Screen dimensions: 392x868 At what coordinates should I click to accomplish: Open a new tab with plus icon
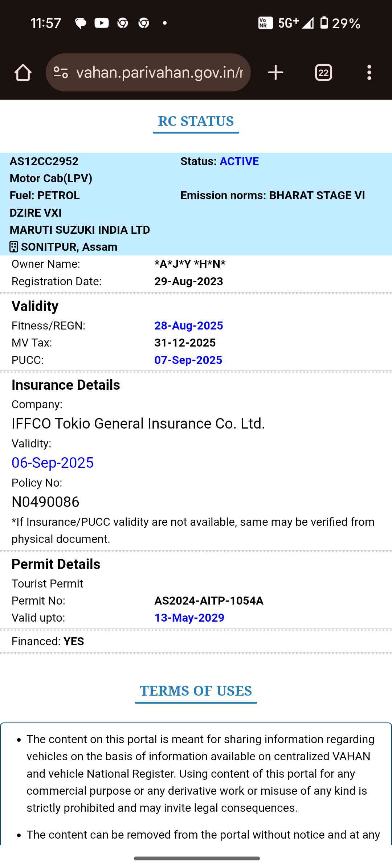coord(275,73)
